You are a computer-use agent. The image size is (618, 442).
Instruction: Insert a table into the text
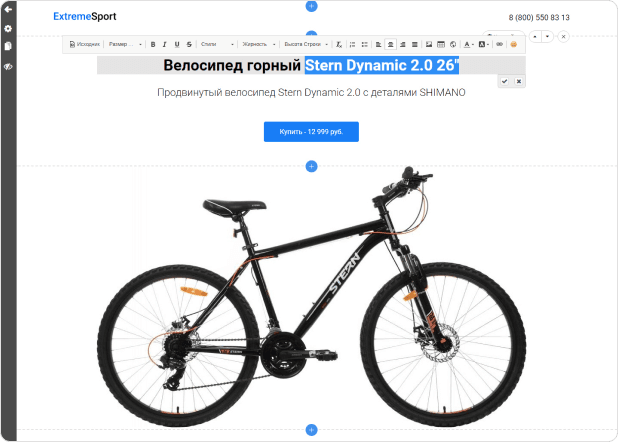tap(441, 44)
